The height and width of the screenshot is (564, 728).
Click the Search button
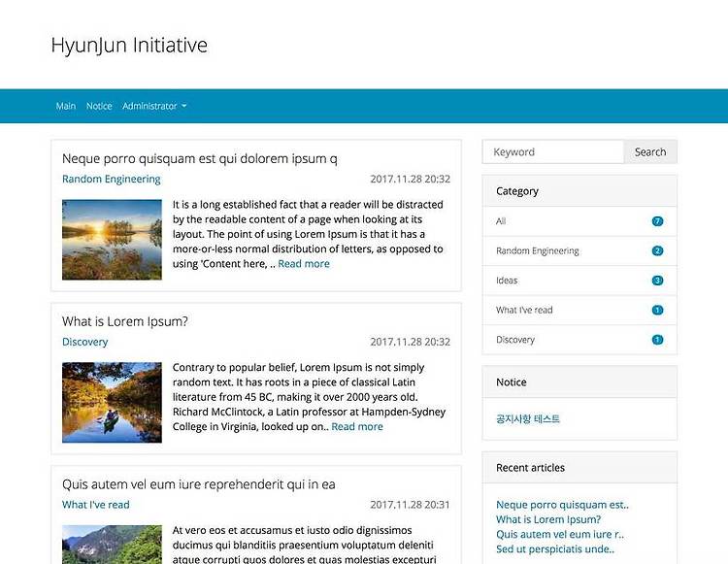tap(650, 151)
